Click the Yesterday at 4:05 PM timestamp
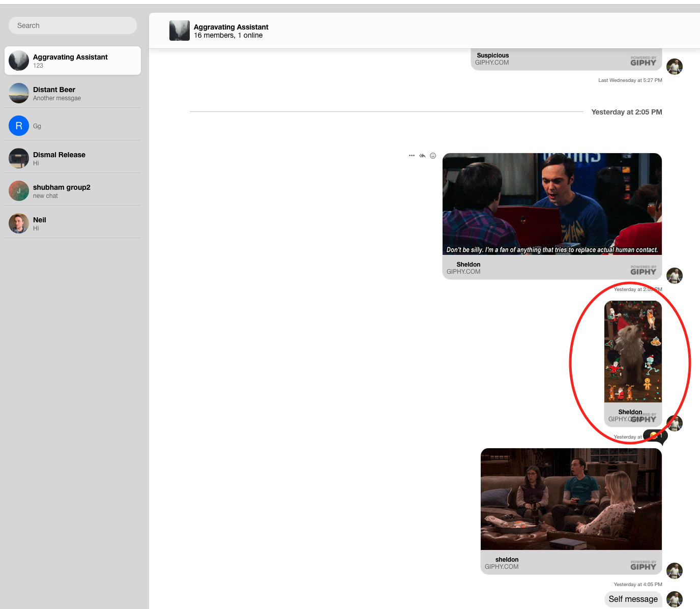700x609 pixels. click(638, 585)
